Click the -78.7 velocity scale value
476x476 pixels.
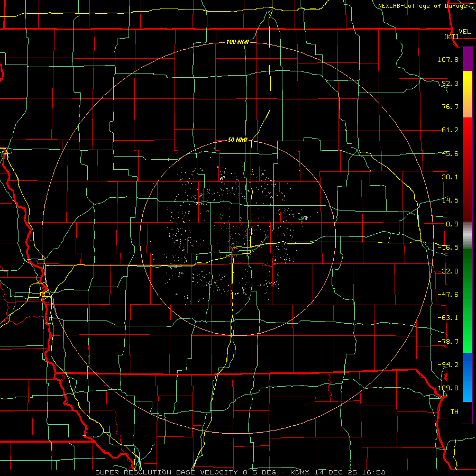point(448,342)
